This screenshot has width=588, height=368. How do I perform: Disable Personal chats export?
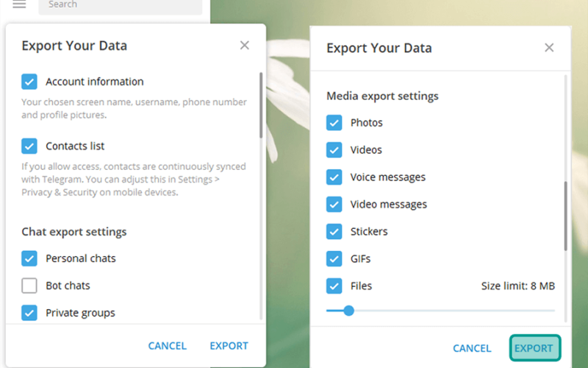click(x=29, y=258)
